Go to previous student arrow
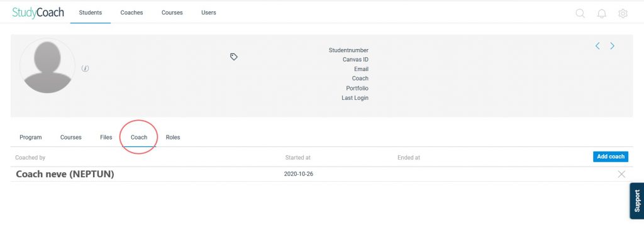This screenshot has width=644, height=237. 597,46
